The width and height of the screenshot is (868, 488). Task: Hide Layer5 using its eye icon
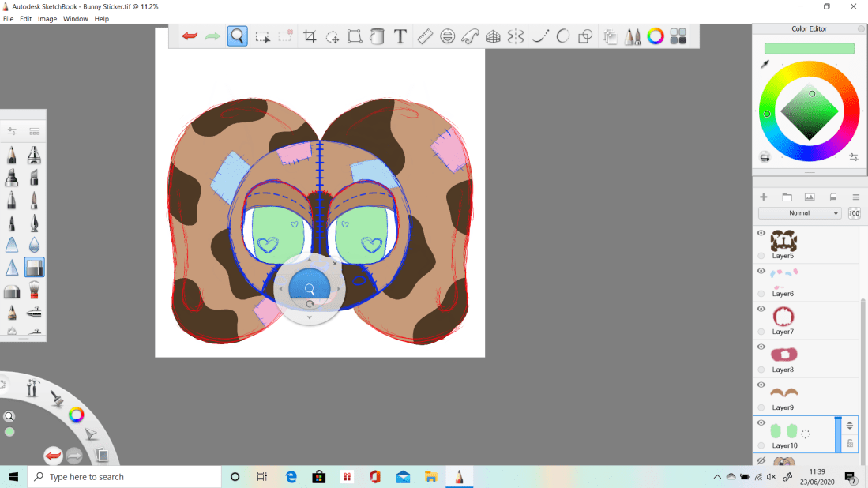coord(761,234)
